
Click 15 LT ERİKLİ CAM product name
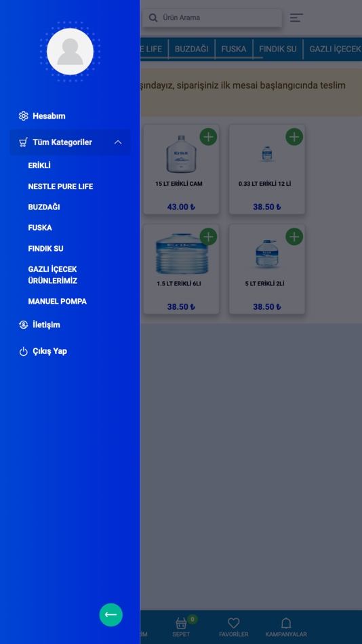[x=179, y=184]
